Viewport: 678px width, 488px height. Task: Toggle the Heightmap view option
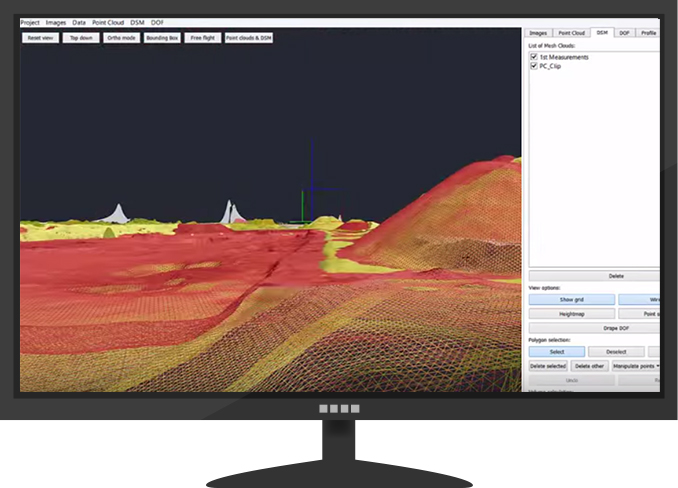pyautogui.click(x=572, y=314)
